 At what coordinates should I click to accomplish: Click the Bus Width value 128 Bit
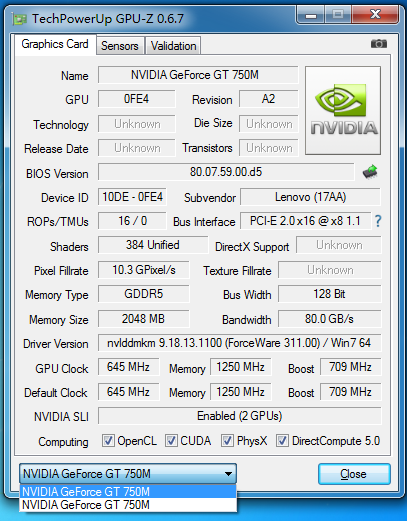click(x=330, y=294)
